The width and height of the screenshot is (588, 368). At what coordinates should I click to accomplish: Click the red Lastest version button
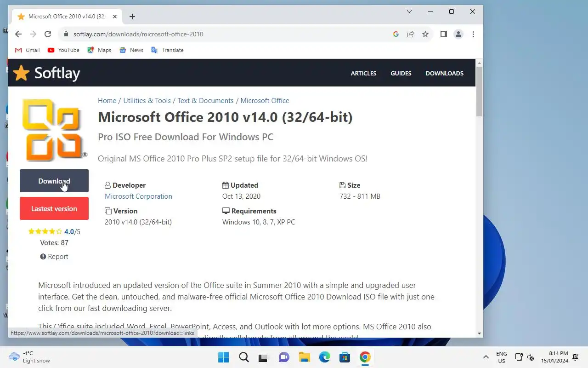point(54,208)
